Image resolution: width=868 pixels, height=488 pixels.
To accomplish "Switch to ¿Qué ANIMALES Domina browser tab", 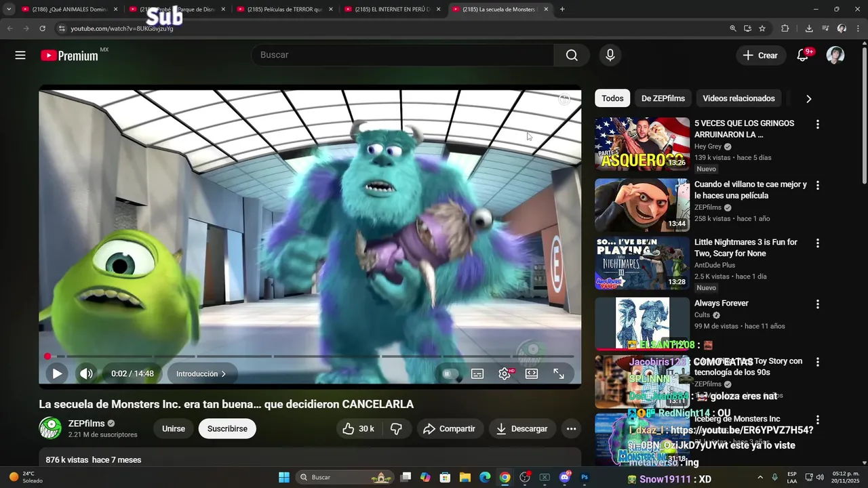I will [70, 9].
